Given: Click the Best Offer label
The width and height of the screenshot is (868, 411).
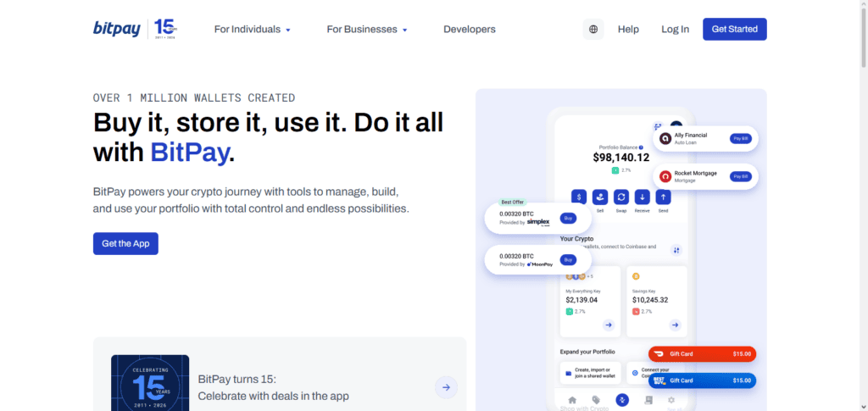Looking at the screenshot, I should tap(513, 202).
